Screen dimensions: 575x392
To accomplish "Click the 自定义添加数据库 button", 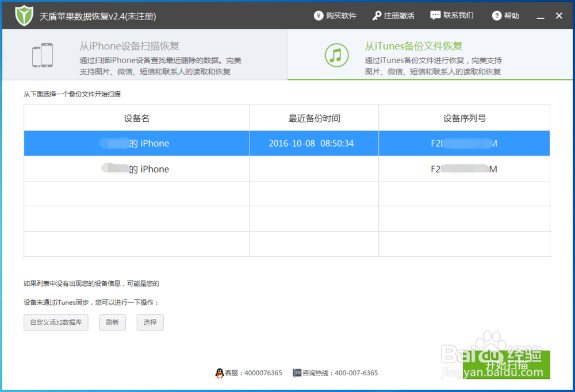I will pos(56,322).
